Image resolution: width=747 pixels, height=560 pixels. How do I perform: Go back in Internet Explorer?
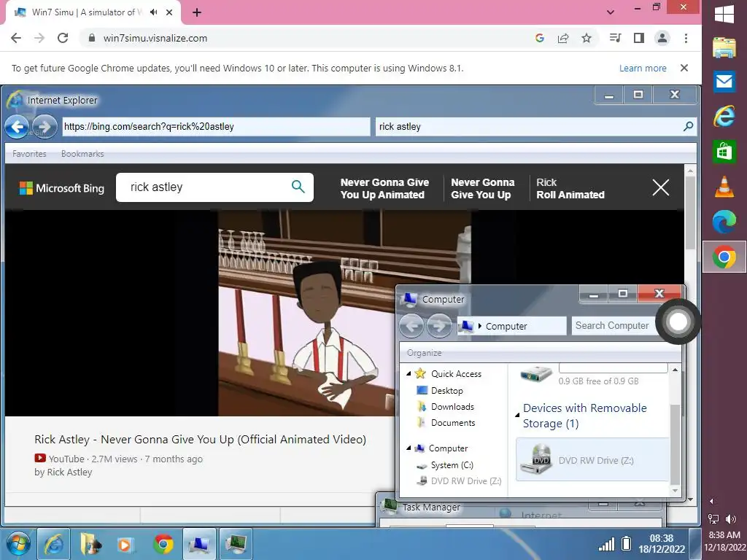pyautogui.click(x=17, y=127)
